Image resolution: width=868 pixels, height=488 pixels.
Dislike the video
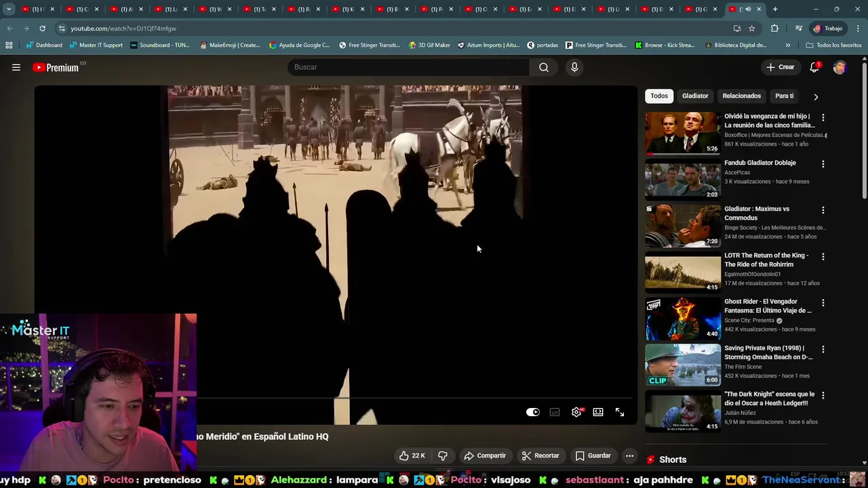(x=443, y=455)
